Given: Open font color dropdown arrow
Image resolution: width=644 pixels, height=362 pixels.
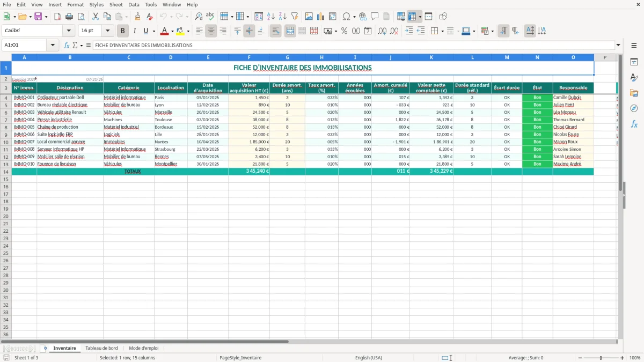Looking at the screenshot, I should (172, 31).
